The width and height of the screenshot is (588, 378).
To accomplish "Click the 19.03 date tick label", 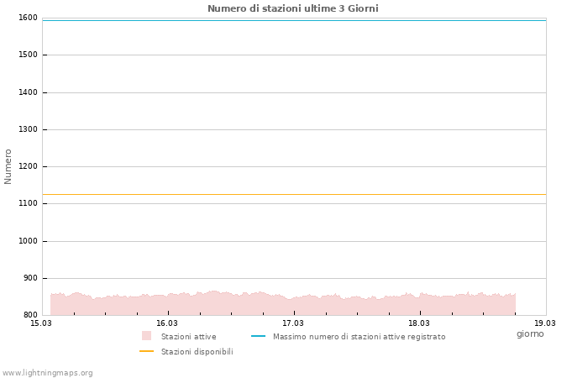I will (x=545, y=323).
